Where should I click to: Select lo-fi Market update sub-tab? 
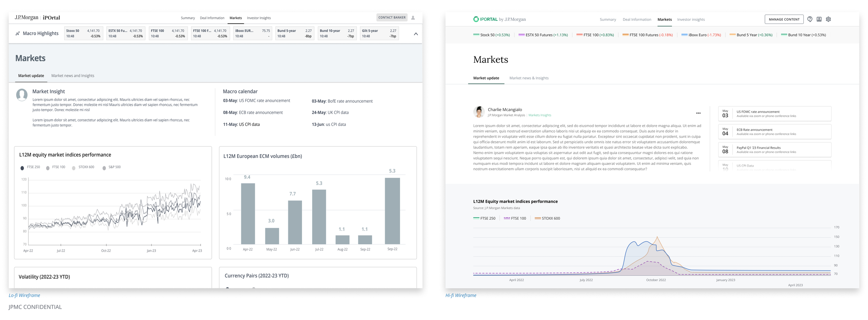click(31, 76)
